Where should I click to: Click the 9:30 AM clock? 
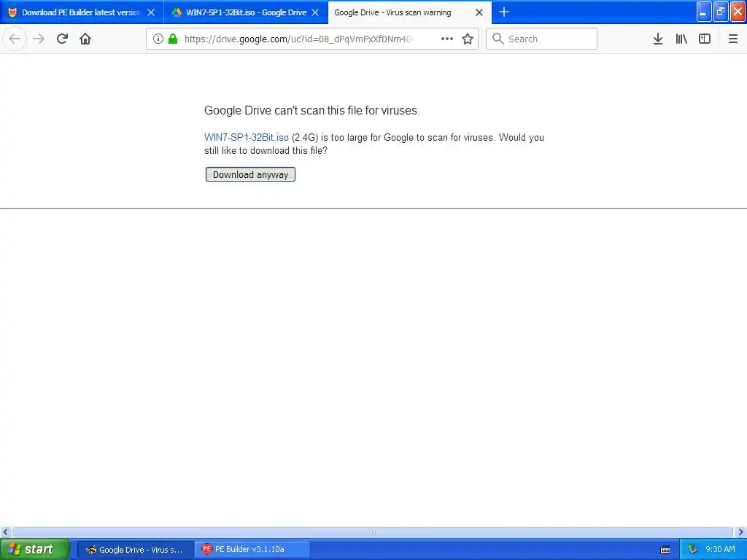tap(720, 550)
